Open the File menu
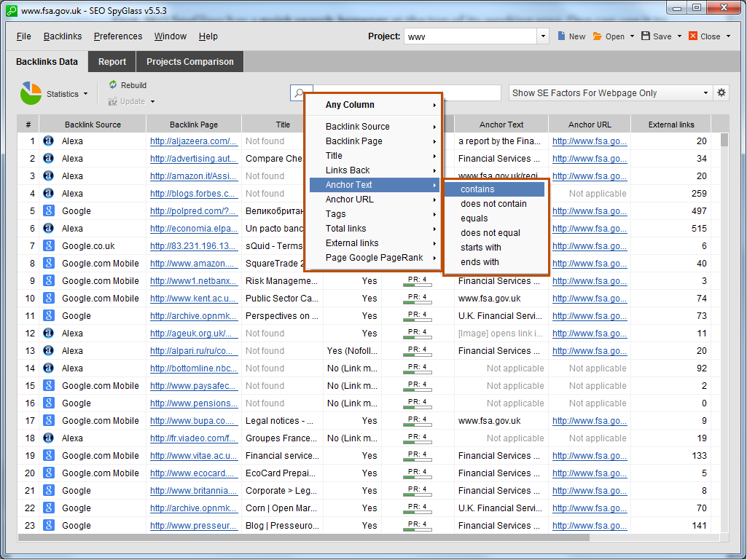Screen dimensions: 747x560 click(23, 36)
